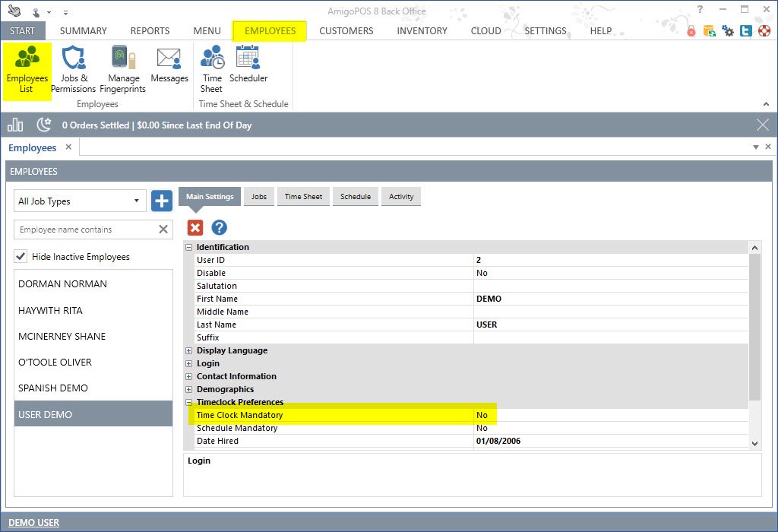This screenshot has width=778, height=532.
Task: Expand the Display Language section
Action: pyautogui.click(x=189, y=351)
